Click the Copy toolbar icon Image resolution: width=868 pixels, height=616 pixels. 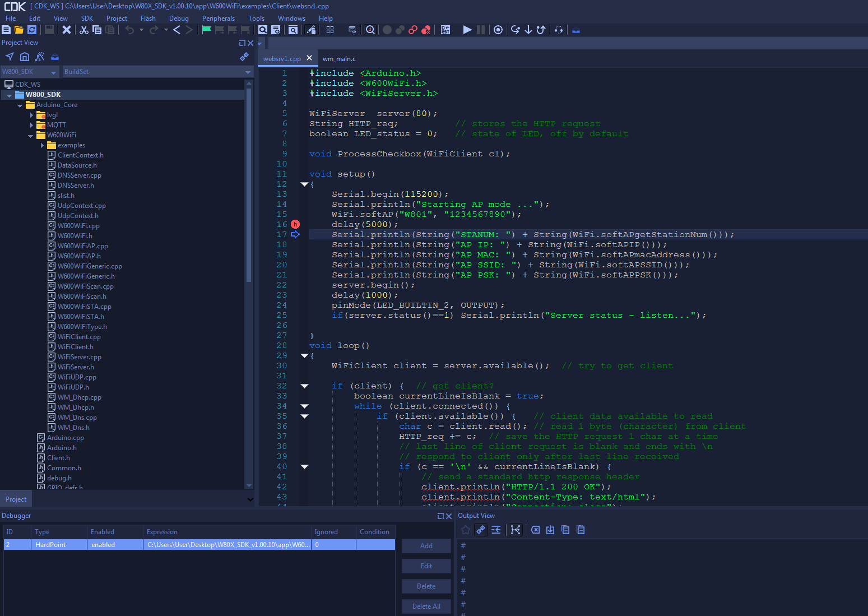(x=97, y=30)
